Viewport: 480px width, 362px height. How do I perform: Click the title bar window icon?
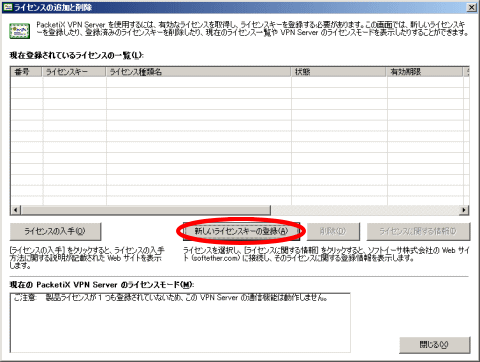[x=7, y=7]
